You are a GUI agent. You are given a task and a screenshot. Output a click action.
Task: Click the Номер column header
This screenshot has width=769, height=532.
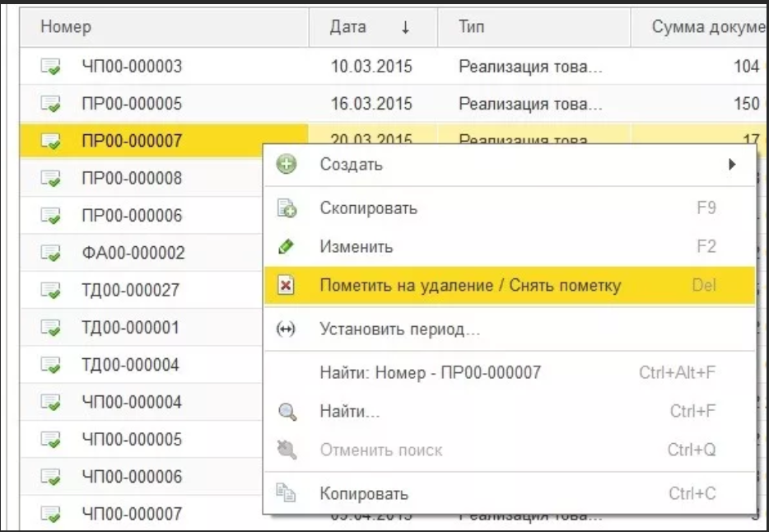point(165,26)
